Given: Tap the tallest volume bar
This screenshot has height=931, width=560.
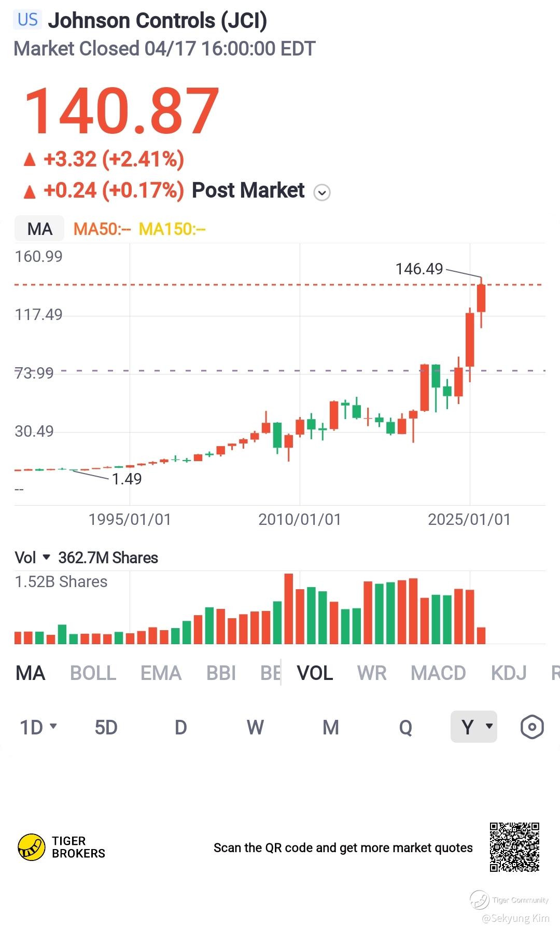Looking at the screenshot, I should pos(289,608).
